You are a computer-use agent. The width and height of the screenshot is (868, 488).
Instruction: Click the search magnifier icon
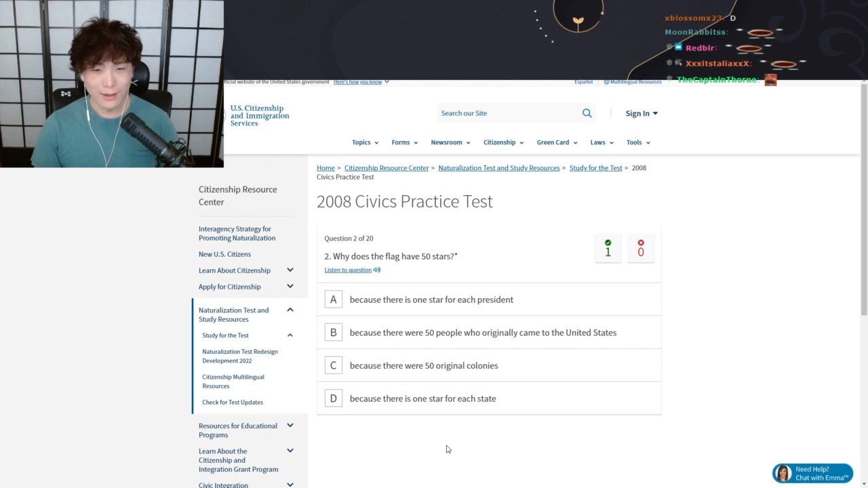pos(587,113)
